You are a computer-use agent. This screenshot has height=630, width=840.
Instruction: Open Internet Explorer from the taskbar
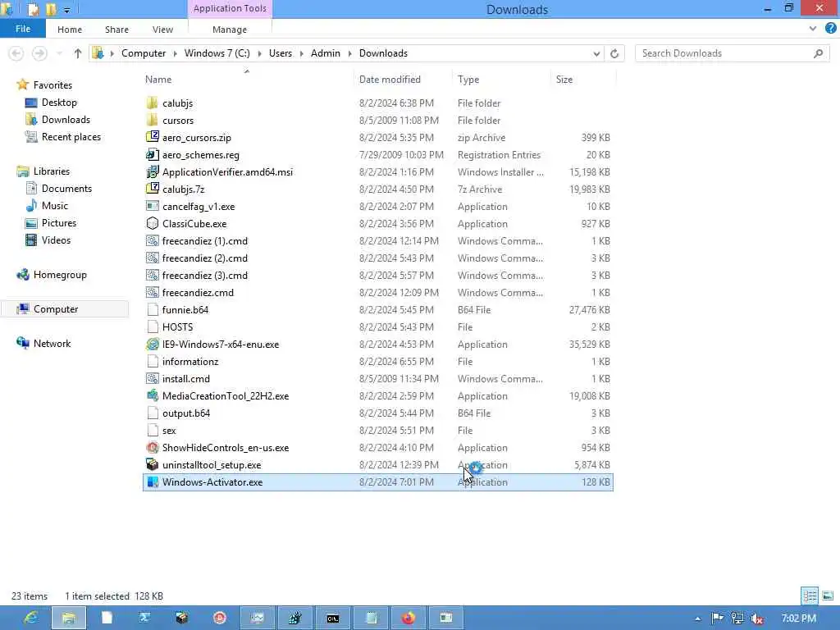tap(30, 618)
